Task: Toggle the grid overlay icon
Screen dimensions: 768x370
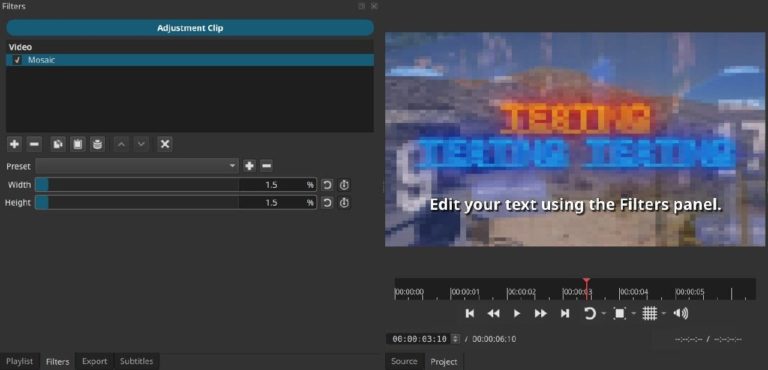Action: coord(649,313)
